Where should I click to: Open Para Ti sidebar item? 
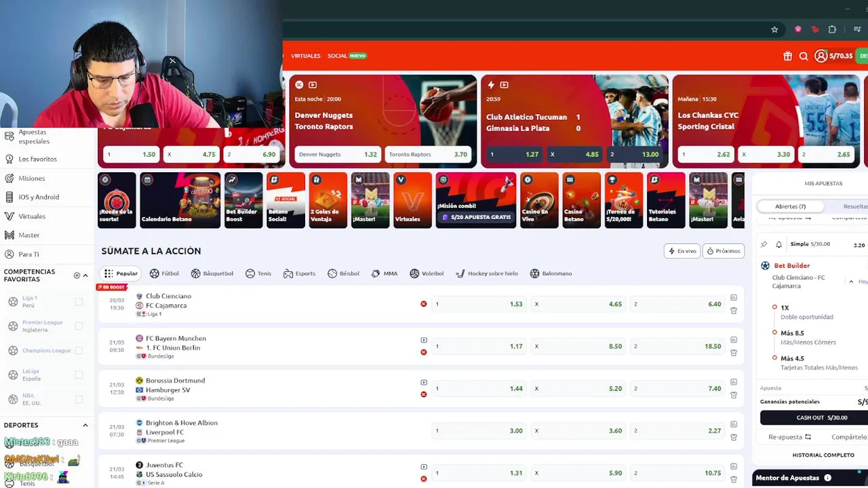(x=28, y=254)
